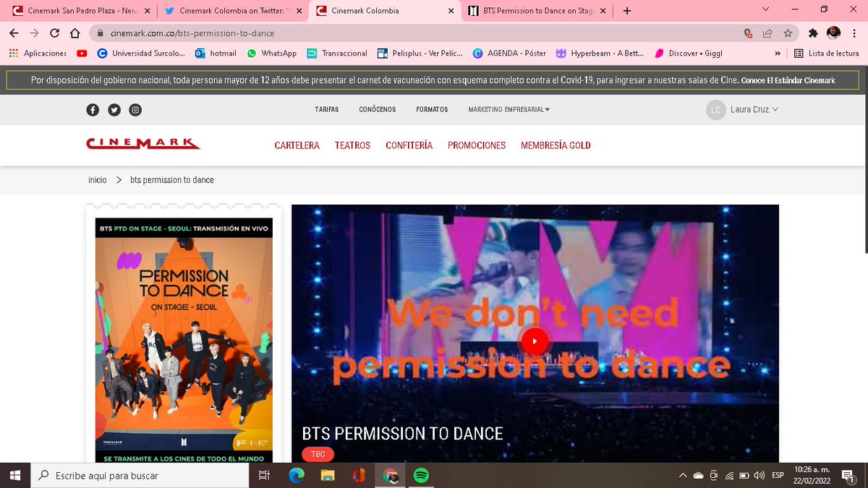The height and width of the screenshot is (488, 868).
Task: Open the Transaccional bookmark
Action: point(336,53)
